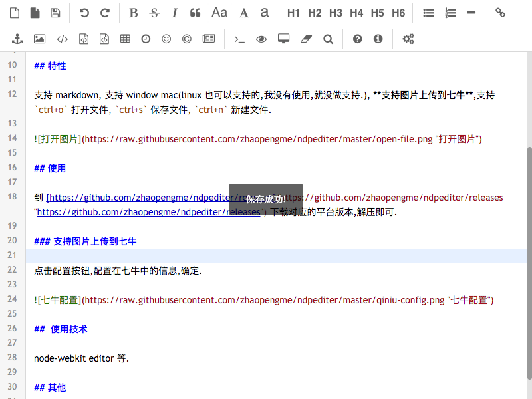
Task: Open the search tool
Action: point(328,39)
